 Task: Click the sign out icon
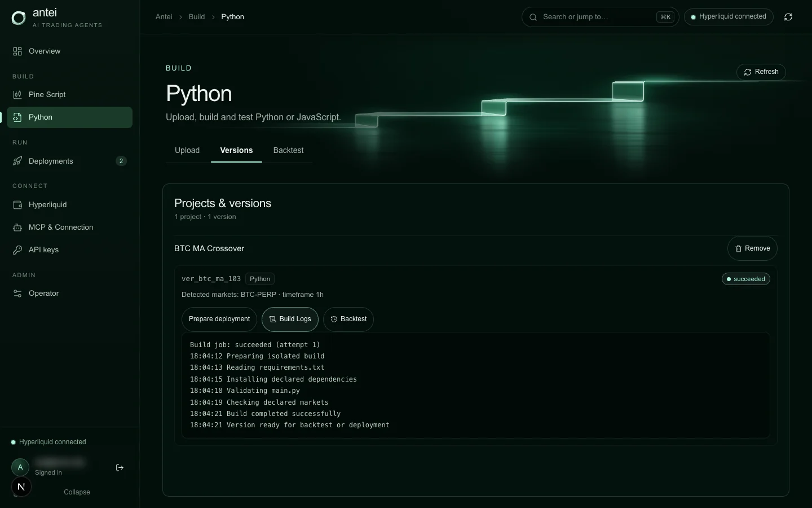(x=120, y=467)
